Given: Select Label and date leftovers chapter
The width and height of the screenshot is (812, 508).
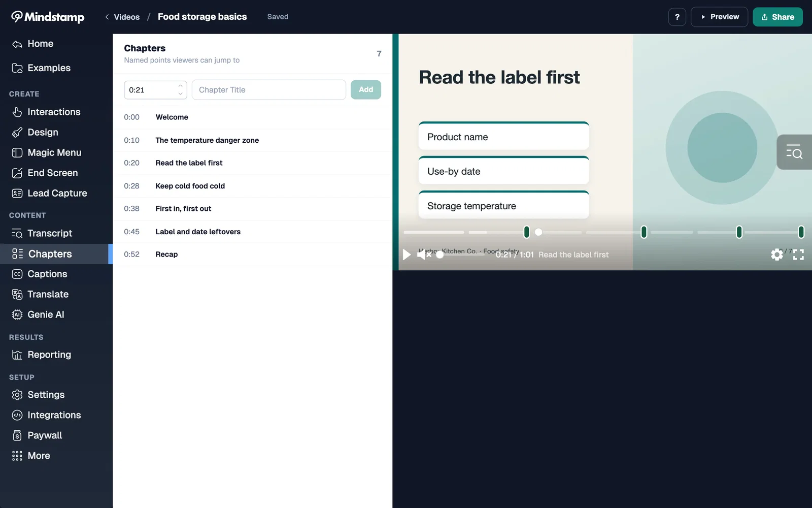Looking at the screenshot, I should click(252, 232).
